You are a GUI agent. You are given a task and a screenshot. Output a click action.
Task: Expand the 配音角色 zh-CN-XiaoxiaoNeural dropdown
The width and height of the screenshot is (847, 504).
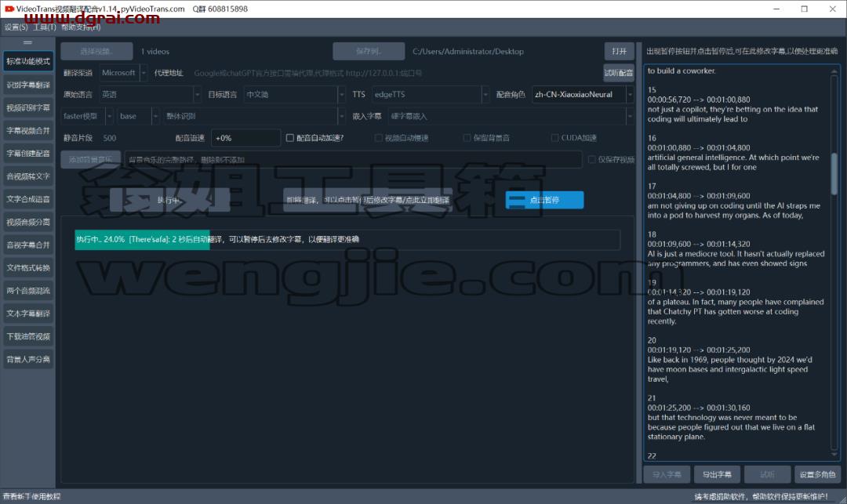583,94
